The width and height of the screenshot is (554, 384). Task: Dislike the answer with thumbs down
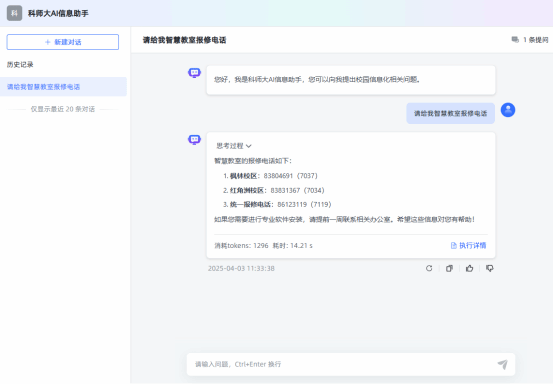(x=489, y=268)
